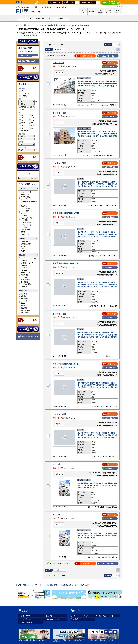Check the 2DK layout checkbox
Screen dimensions: 138x644
30,120
